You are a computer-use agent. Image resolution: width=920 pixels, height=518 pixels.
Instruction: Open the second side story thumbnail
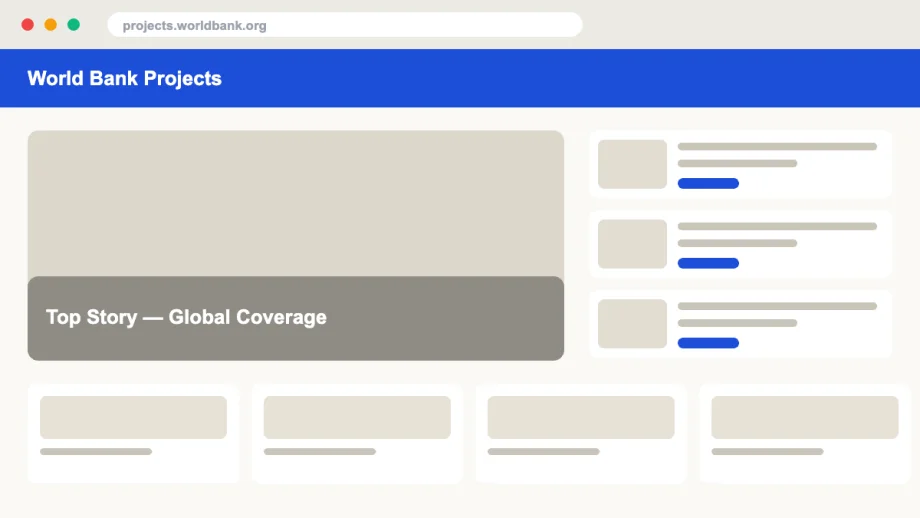point(632,244)
